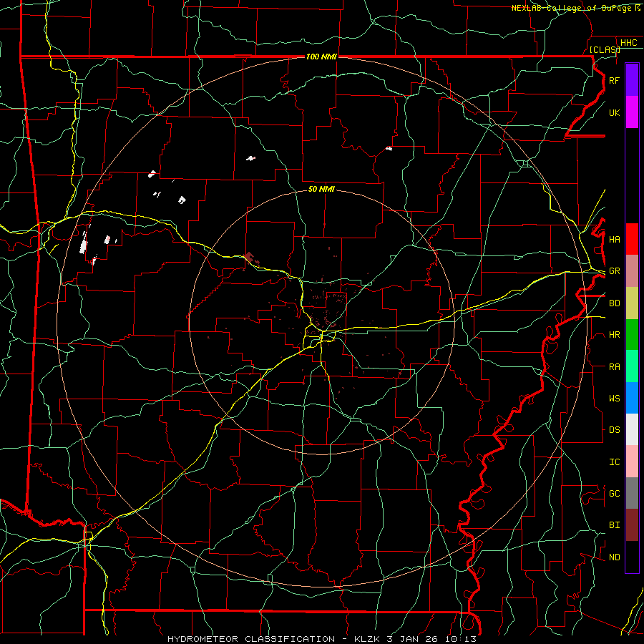Select the yellow BD legend swatch
Screen dimensions: 644x644
pos(632,303)
